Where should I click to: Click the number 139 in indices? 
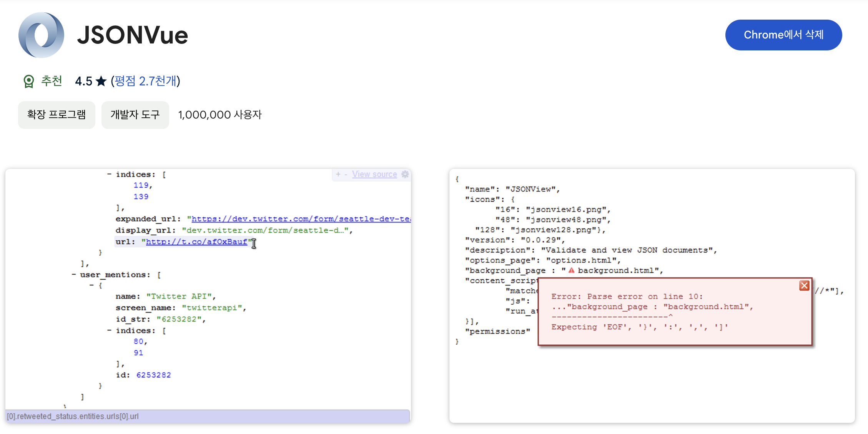pos(141,197)
